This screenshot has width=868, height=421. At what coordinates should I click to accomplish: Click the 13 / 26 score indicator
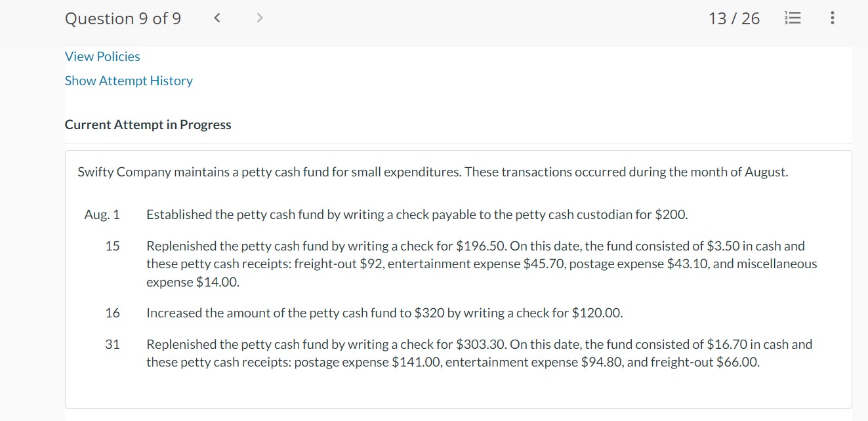[x=734, y=18]
